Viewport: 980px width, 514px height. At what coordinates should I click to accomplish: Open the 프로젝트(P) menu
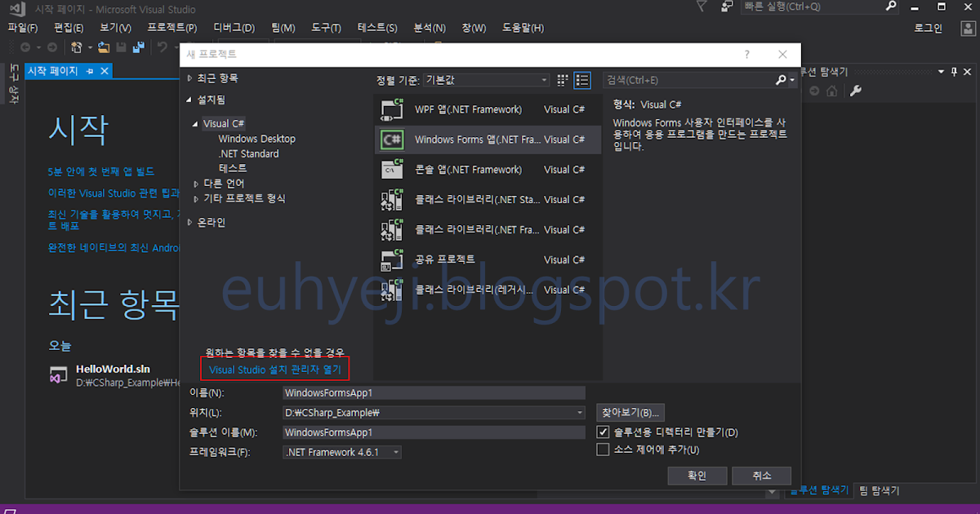click(172, 28)
